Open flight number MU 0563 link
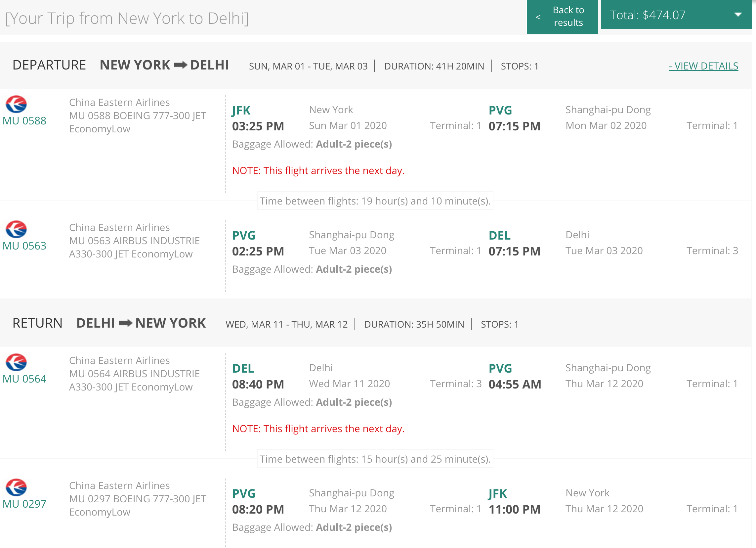Image resolution: width=756 pixels, height=548 pixels. pyautogui.click(x=24, y=246)
